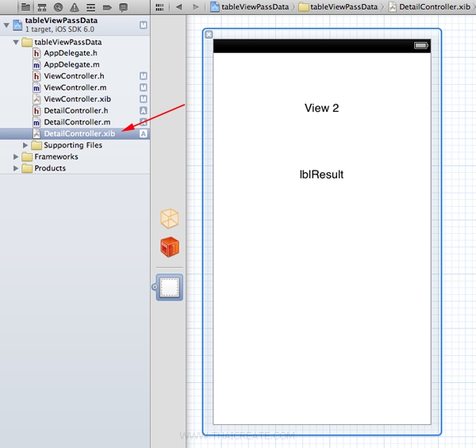476x448 pixels.
Task: Expand the Supporting Files folder
Action: coord(25,145)
